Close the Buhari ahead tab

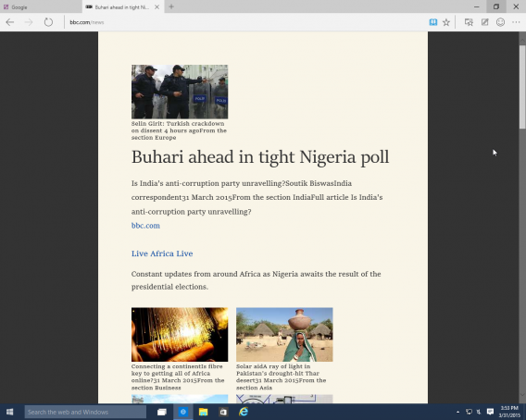(157, 7)
